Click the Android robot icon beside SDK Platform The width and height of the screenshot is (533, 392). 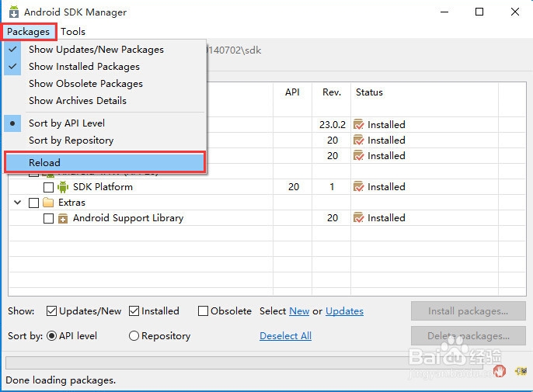[63, 187]
